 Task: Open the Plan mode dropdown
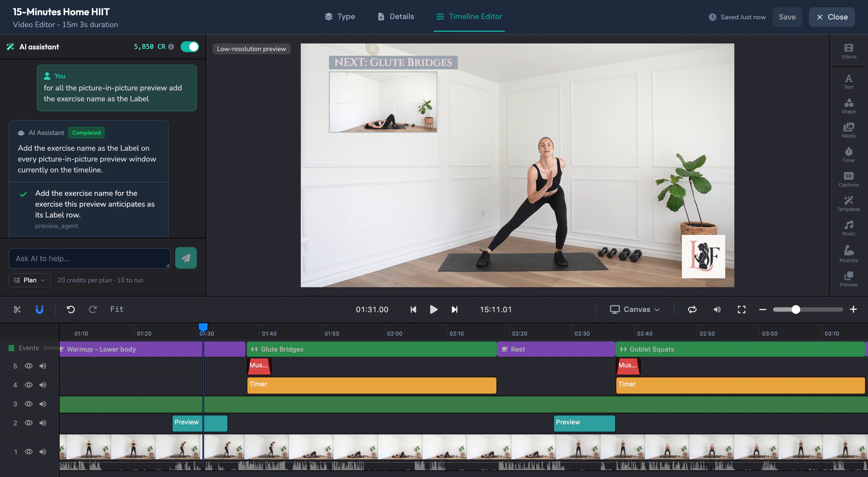30,280
